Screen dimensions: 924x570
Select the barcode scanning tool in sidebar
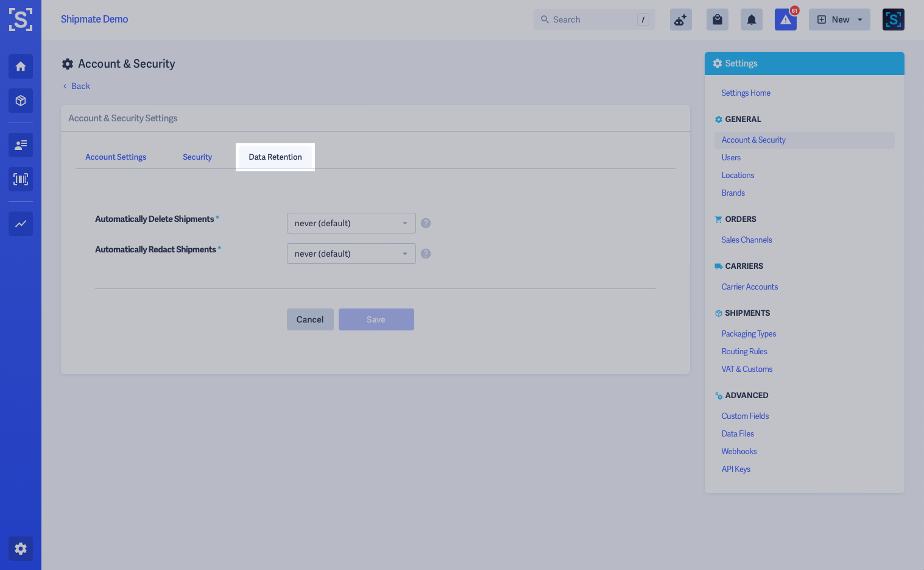pyautogui.click(x=20, y=179)
